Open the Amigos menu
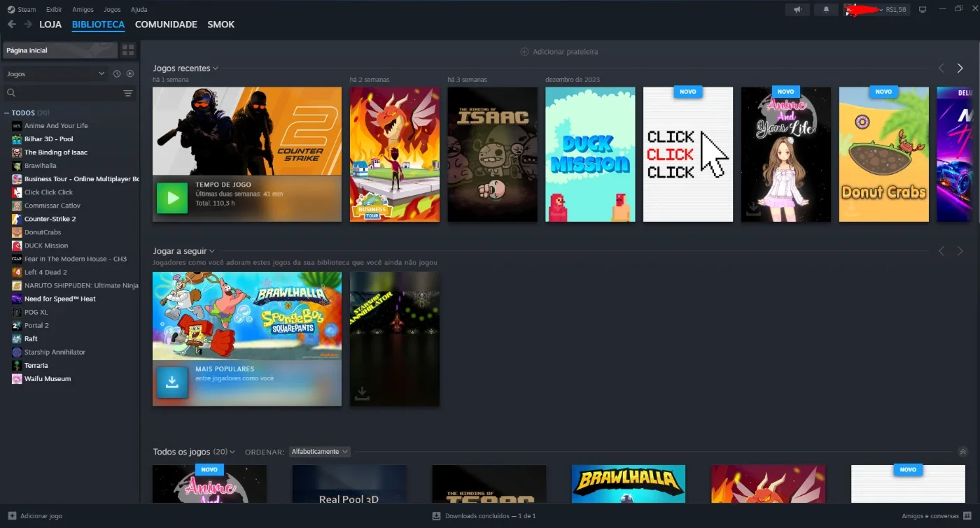Image resolution: width=980 pixels, height=528 pixels. (x=83, y=10)
